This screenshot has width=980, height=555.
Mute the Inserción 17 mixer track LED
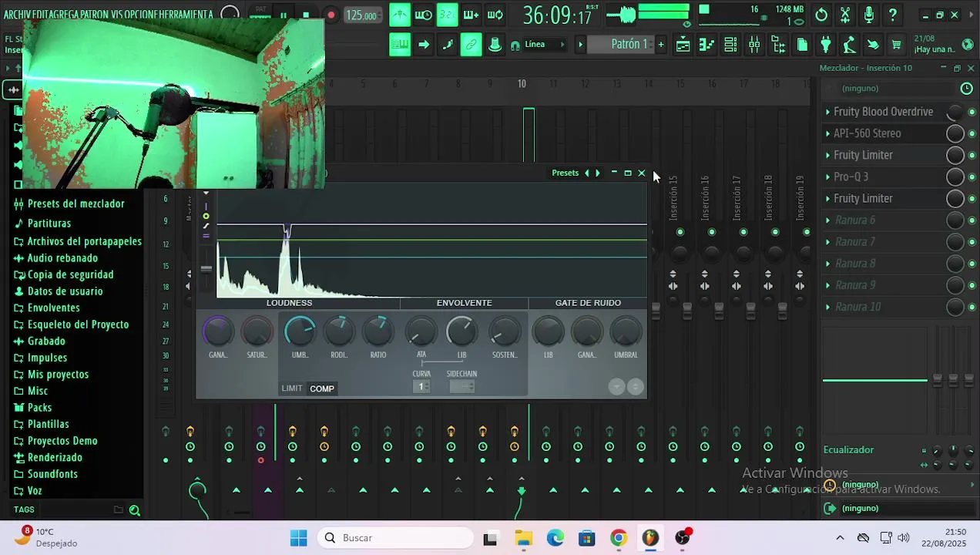(x=743, y=232)
